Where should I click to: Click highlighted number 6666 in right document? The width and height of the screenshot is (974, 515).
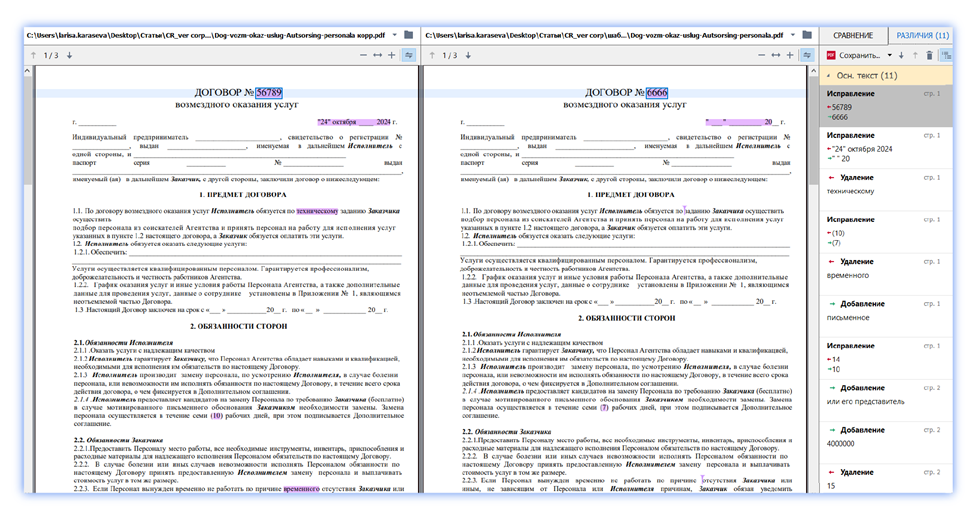[657, 93]
